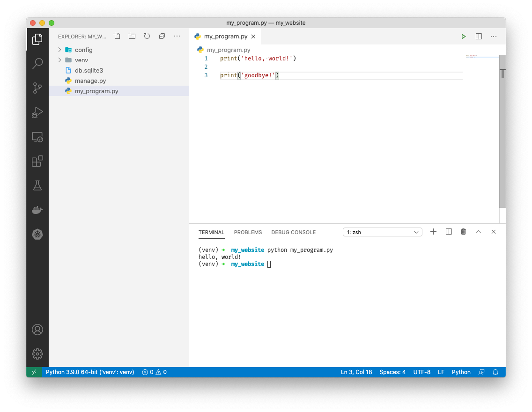Click the Spaces: 4 indentation setting
Viewport: 532px width, 412px height.
392,372
